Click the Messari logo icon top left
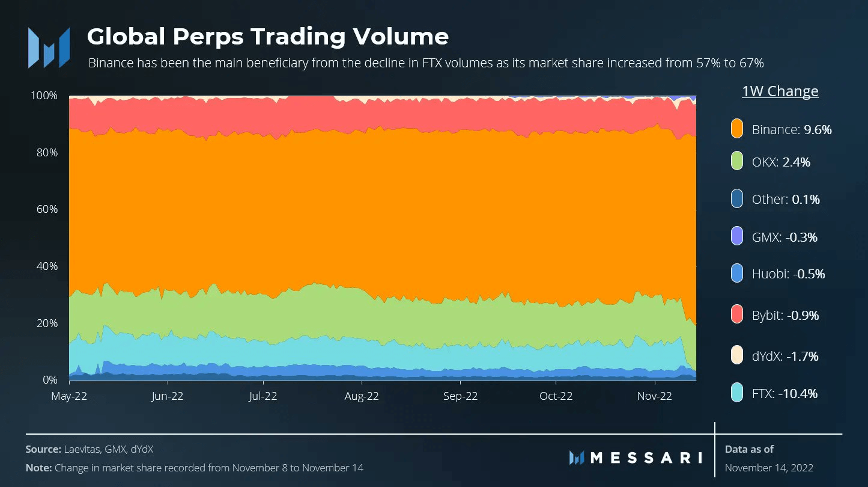 pyautogui.click(x=48, y=47)
